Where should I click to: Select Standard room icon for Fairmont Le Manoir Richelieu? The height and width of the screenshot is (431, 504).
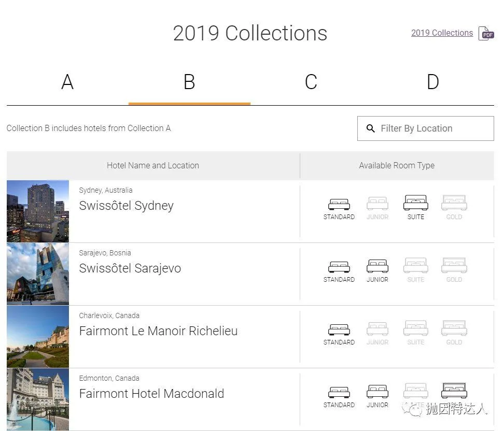tap(339, 329)
